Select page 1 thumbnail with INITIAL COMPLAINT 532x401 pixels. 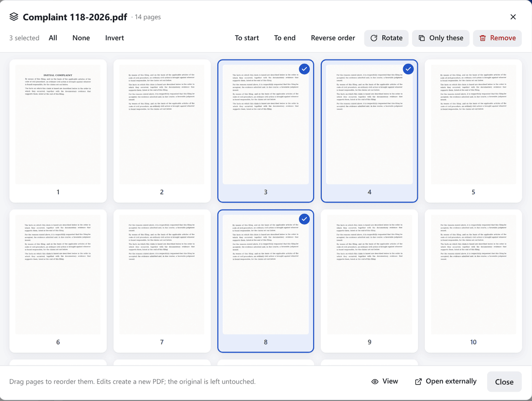tap(58, 131)
